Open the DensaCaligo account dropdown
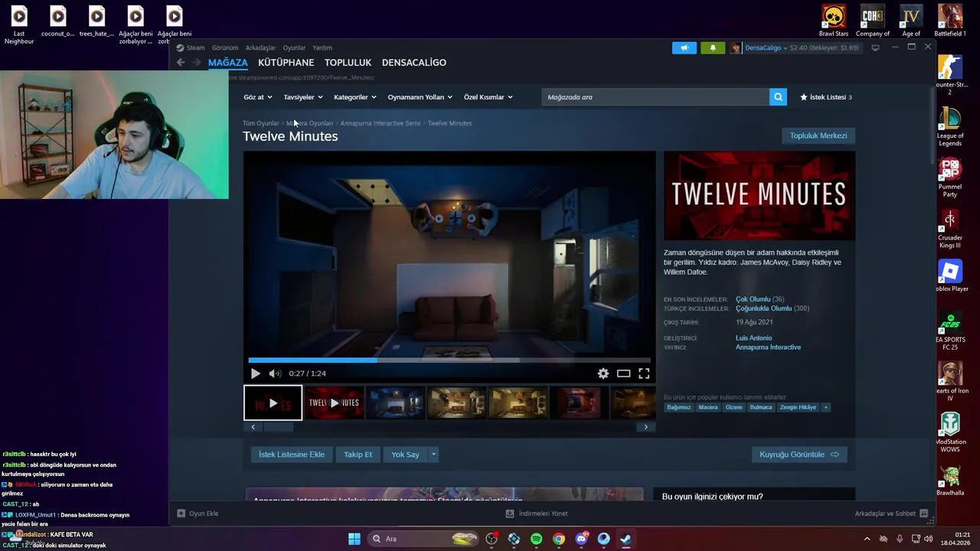This screenshot has height=551, width=980. [766, 47]
